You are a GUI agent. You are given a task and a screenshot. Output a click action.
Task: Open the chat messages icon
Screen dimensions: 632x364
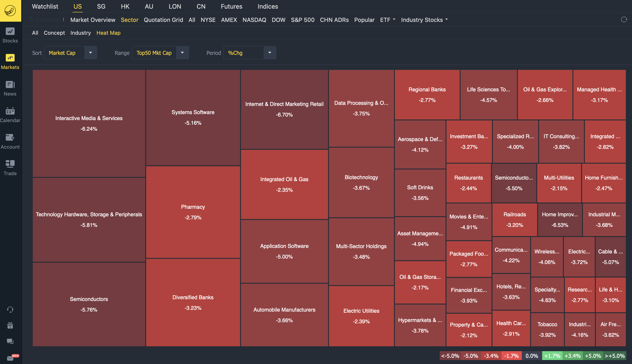(x=10, y=341)
